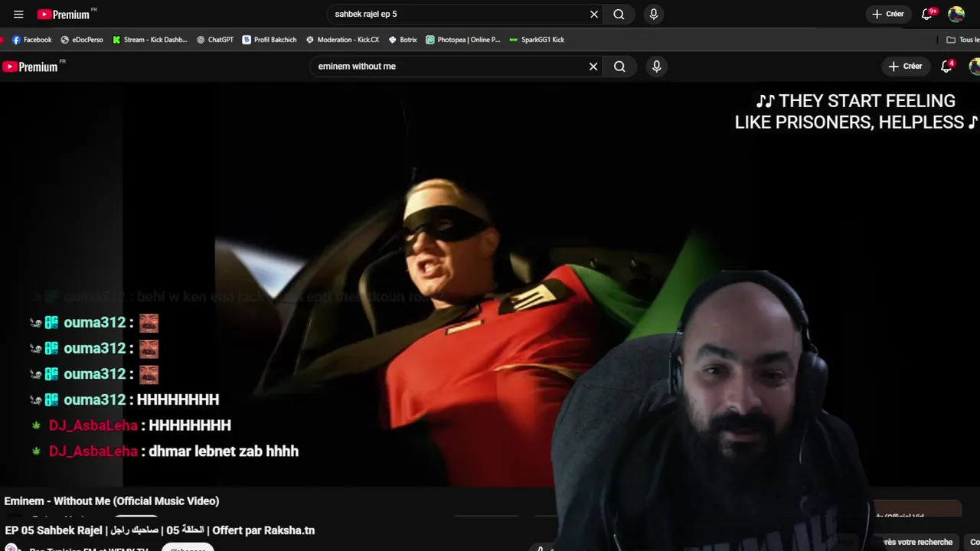Start voice search from top microphone icon
Image resolution: width=980 pixels, height=551 pixels.
653,14
